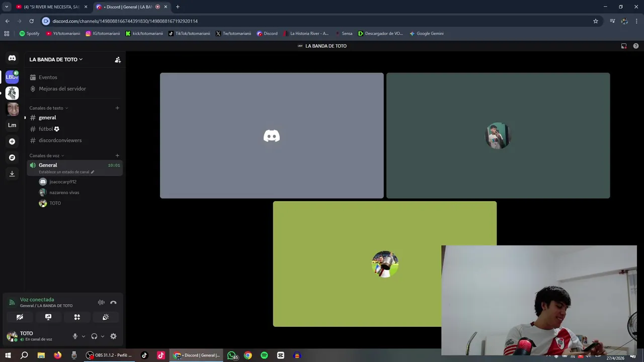
Task: Open Firefox from the taskbar
Action: pyautogui.click(x=57, y=355)
